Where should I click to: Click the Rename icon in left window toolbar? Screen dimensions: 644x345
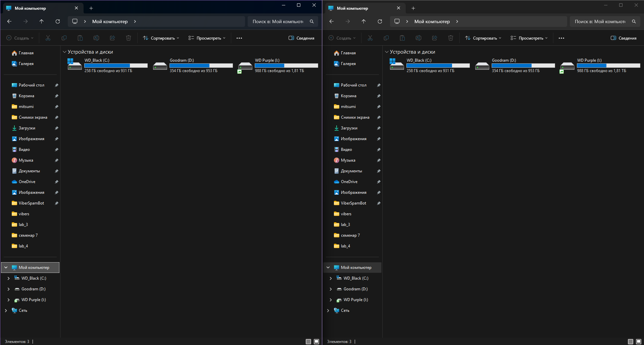pos(96,38)
